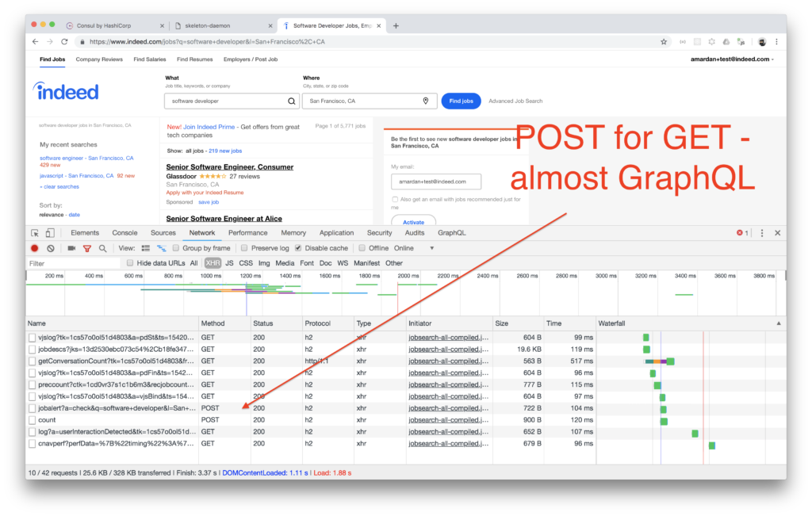Image resolution: width=812 pixels, height=516 pixels.
Task: Click the My email input field
Action: [x=436, y=182]
